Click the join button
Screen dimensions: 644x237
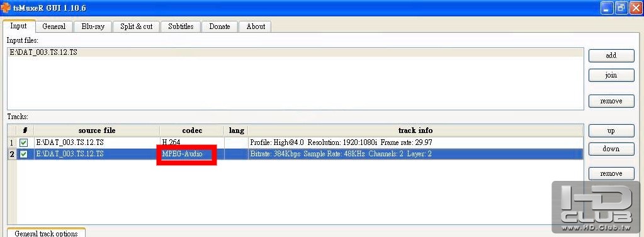(611, 75)
